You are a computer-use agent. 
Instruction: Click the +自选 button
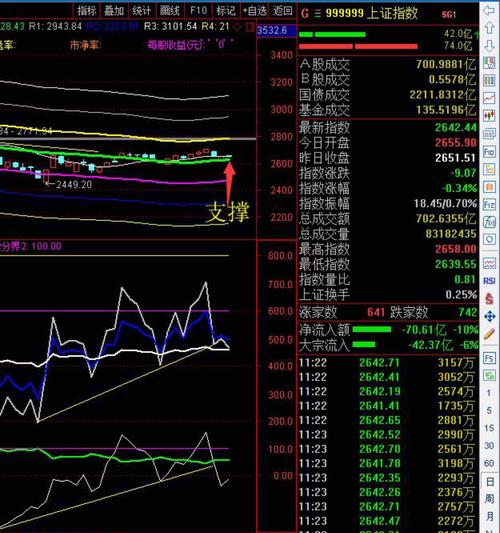(255, 11)
